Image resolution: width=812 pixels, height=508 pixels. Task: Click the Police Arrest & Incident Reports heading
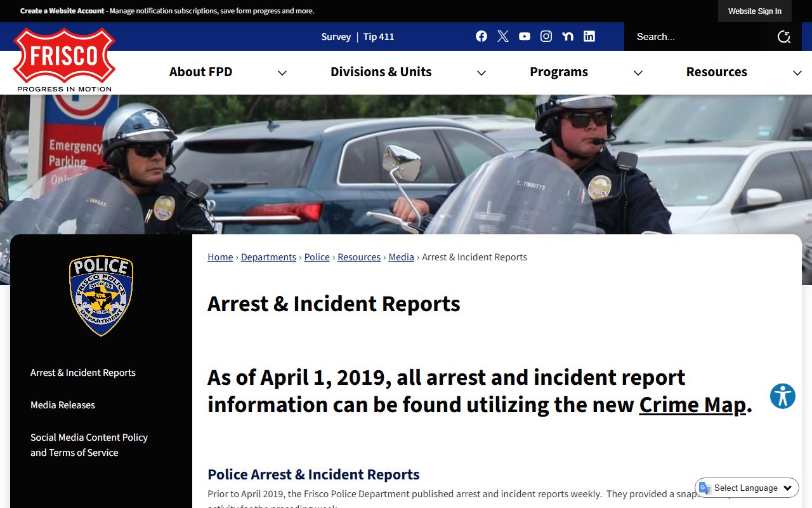click(313, 474)
